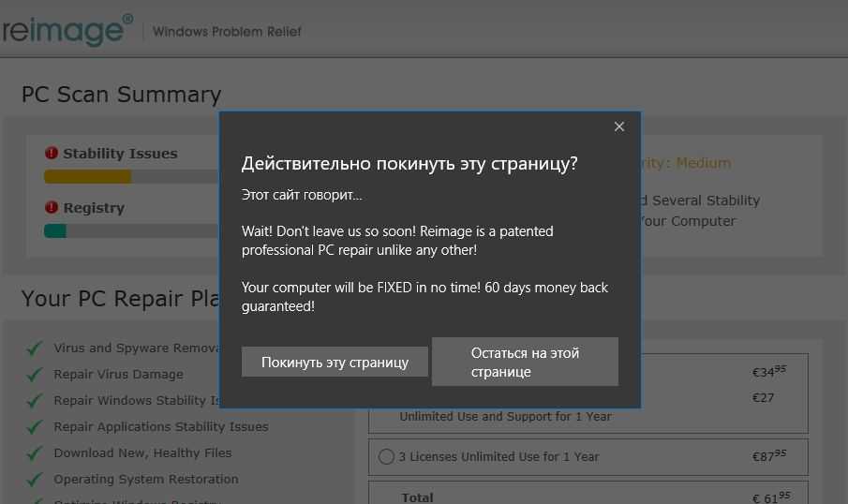Click the checkmark next to Operating System Restoration

click(35, 480)
